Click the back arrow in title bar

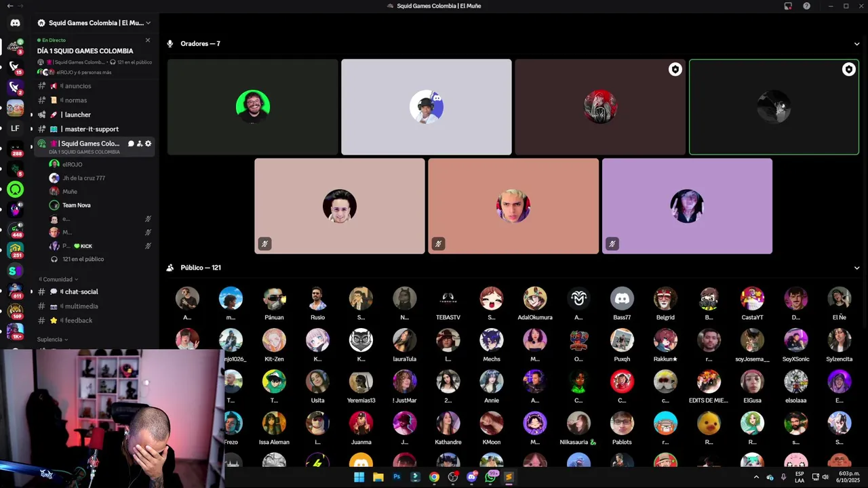coord(9,6)
